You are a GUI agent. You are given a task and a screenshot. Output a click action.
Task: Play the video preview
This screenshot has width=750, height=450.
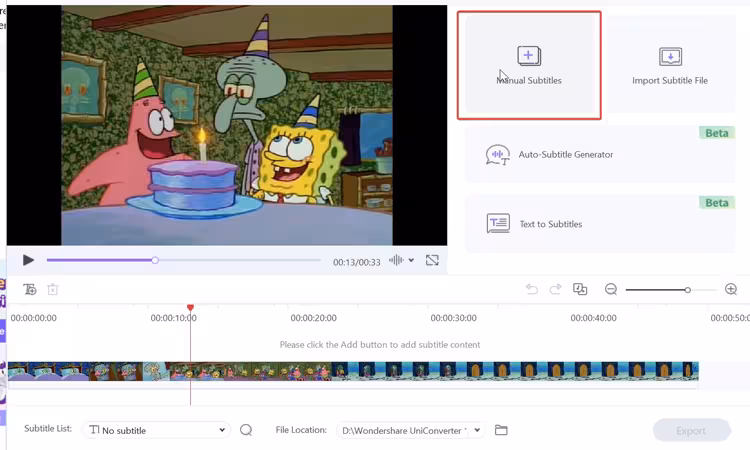(28, 260)
